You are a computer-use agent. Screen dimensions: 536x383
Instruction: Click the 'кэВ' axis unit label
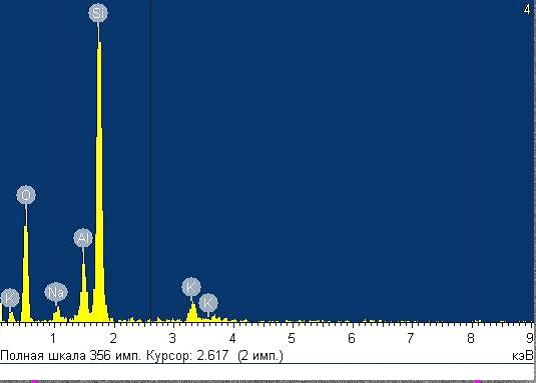coord(522,356)
